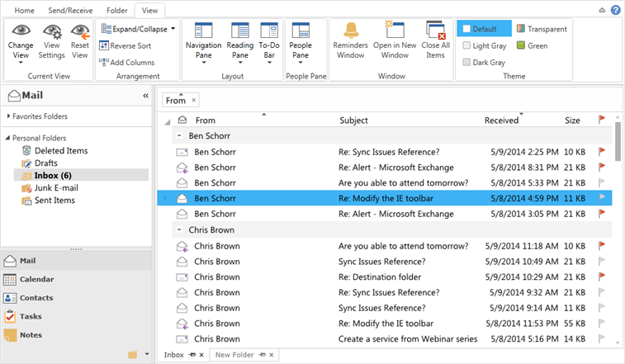Open Contacts in the navigation pane
Screen dimensions: 625x364
click(x=36, y=298)
